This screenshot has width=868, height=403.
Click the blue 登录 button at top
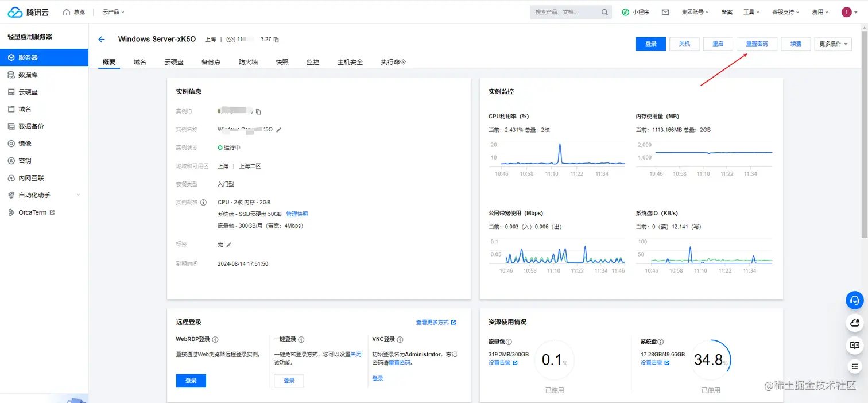coord(651,44)
